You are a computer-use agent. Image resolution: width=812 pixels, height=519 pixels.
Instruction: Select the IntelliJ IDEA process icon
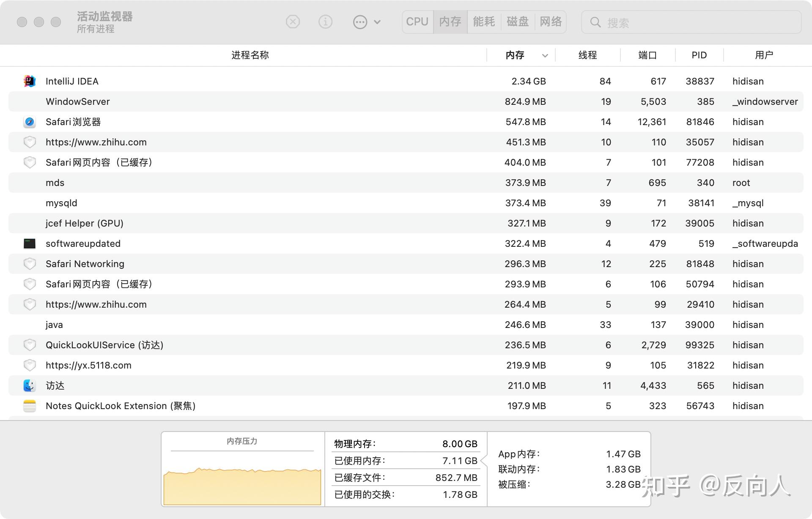pyautogui.click(x=29, y=81)
